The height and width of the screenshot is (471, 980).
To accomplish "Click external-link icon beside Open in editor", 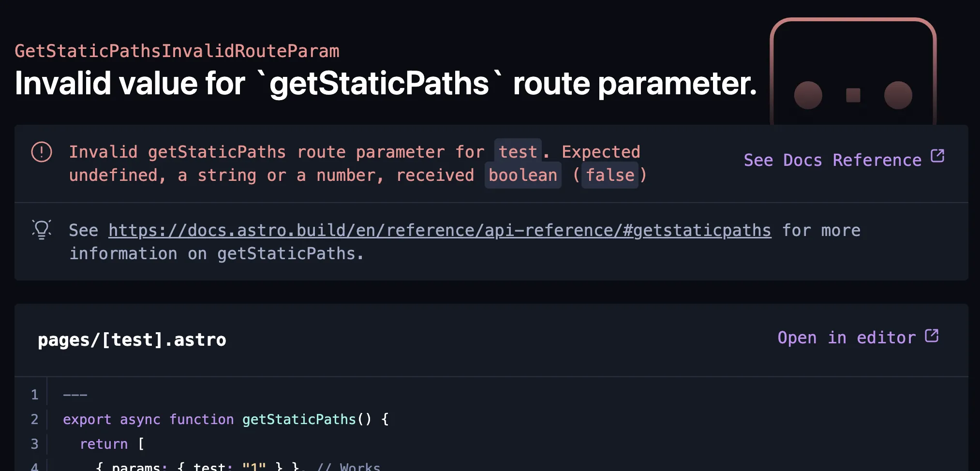I will tap(932, 336).
